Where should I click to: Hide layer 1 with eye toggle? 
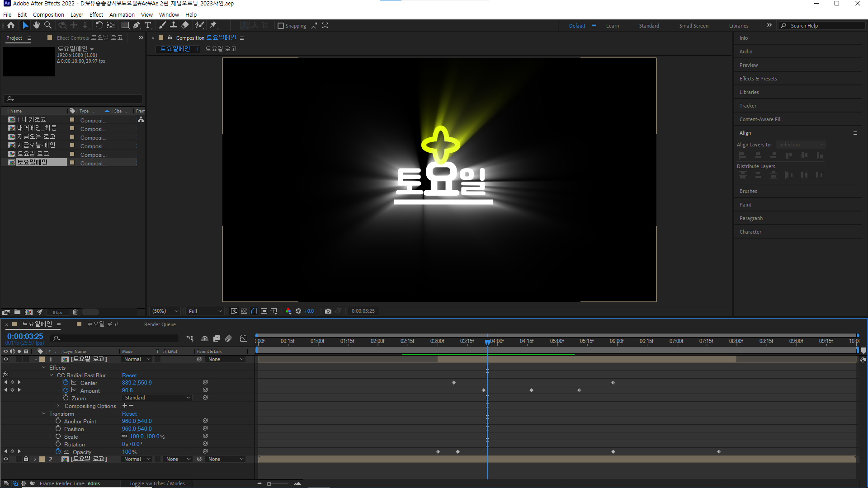pos(6,359)
